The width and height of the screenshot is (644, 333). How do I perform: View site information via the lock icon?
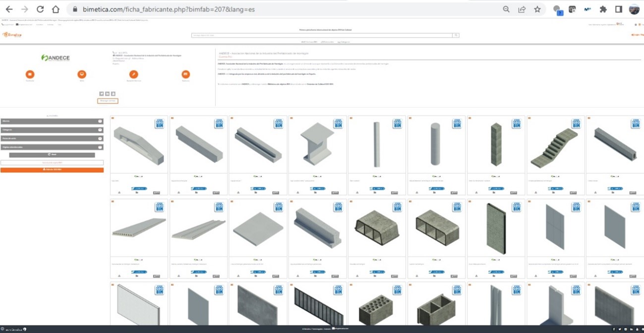pyautogui.click(x=75, y=9)
